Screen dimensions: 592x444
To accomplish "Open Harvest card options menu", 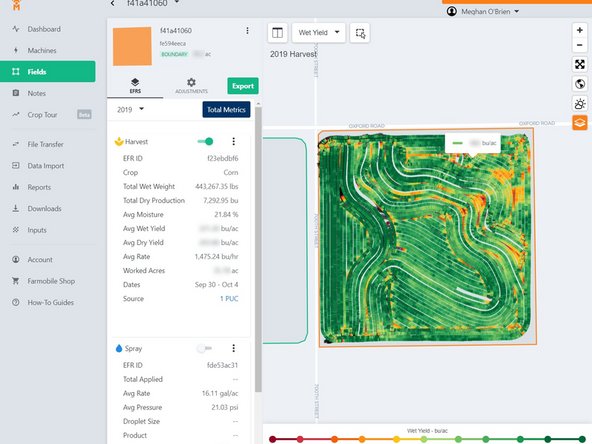I will 234,142.
